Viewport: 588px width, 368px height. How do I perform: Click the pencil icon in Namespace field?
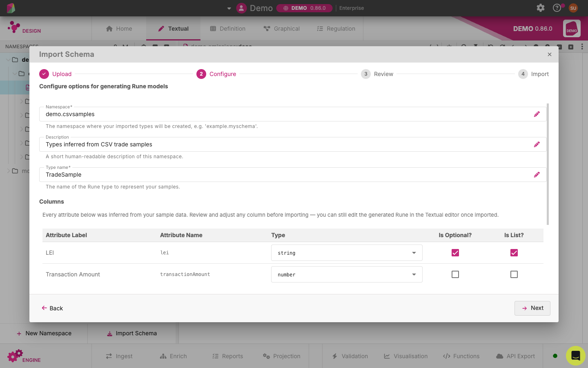click(537, 114)
